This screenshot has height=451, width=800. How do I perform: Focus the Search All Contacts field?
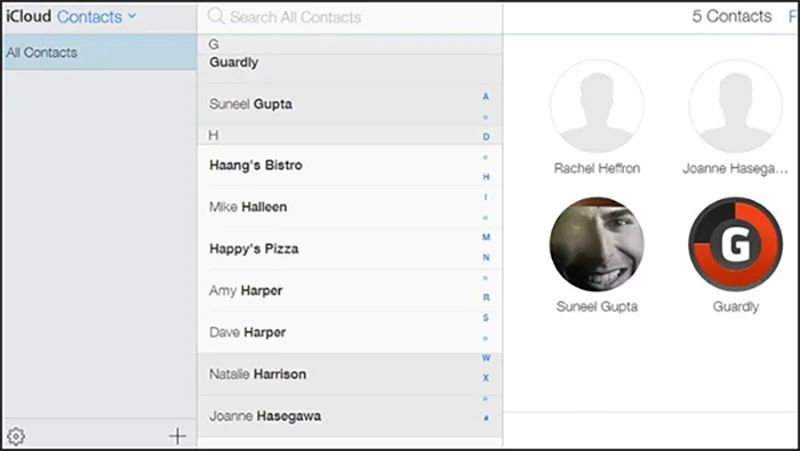(x=349, y=17)
